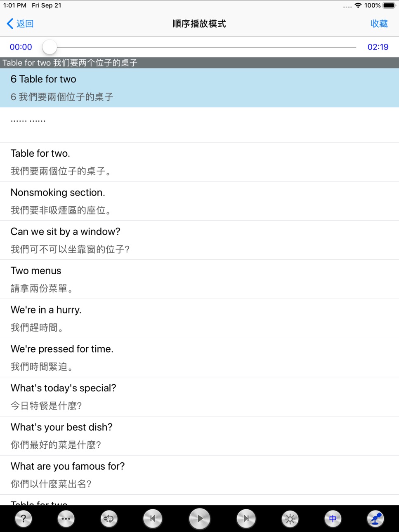Add to favorites with 收藏
This screenshot has width=399, height=532.
pyautogui.click(x=379, y=24)
